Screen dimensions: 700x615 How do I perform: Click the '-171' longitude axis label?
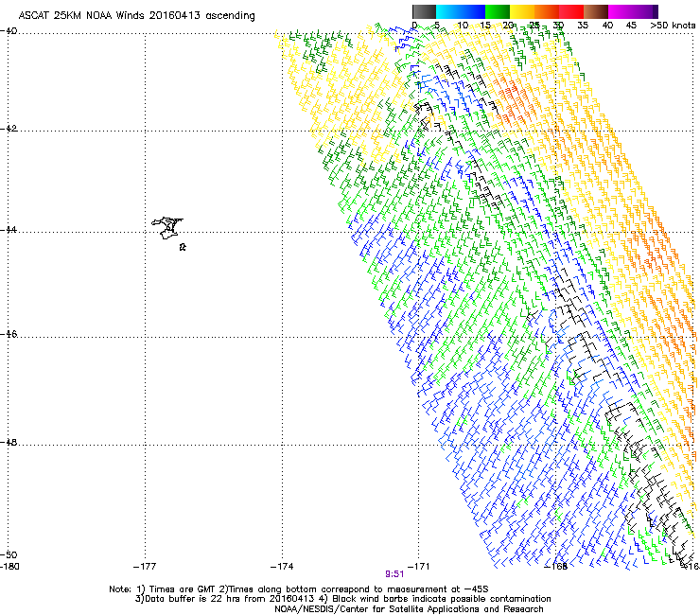tap(419, 567)
